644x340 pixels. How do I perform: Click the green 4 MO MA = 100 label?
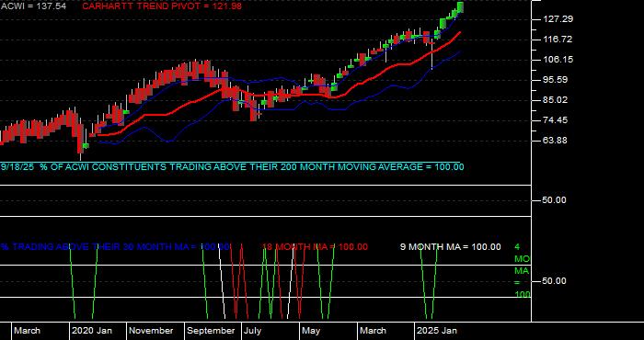[x=522, y=271]
